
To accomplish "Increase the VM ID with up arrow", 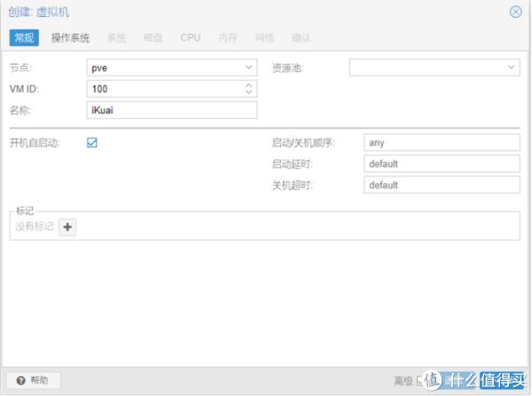I will pyautogui.click(x=248, y=85).
